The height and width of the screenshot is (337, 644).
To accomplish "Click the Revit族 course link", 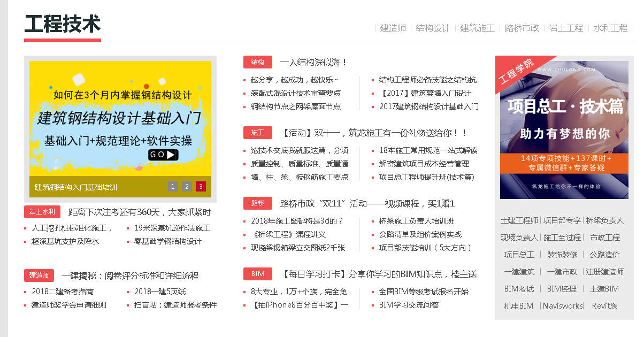I will 605,306.
